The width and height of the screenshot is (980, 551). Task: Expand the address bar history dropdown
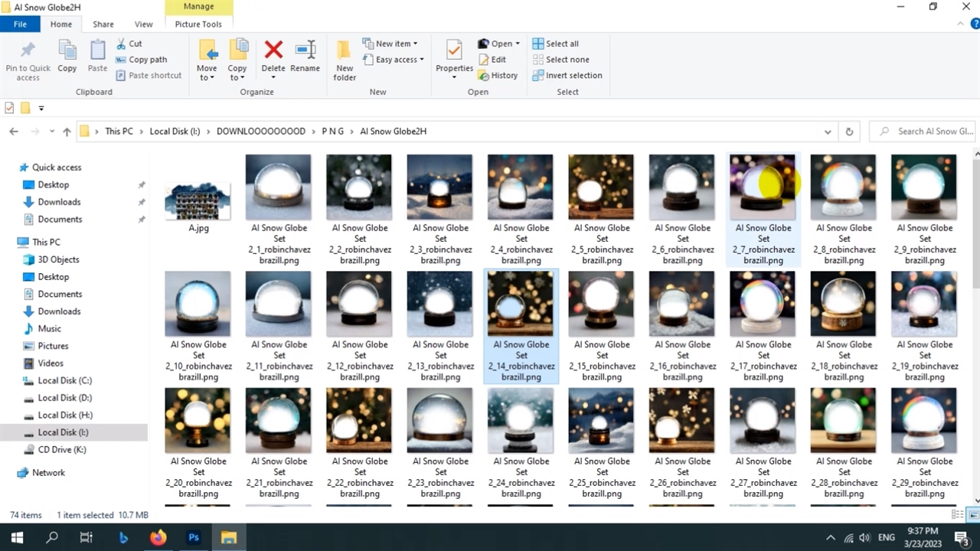[x=828, y=132]
